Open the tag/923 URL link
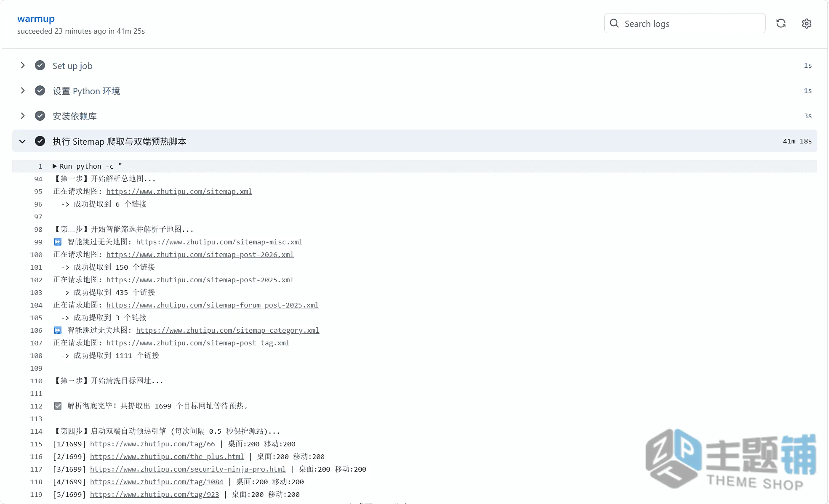This screenshot has width=829, height=504. coord(155,494)
